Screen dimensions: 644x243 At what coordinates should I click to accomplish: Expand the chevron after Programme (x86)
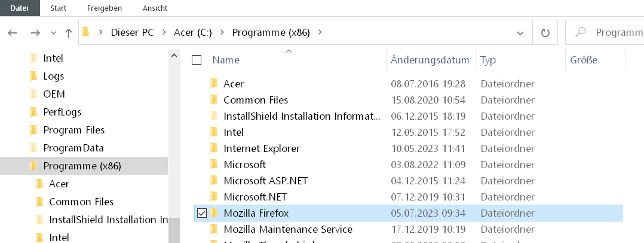point(321,33)
